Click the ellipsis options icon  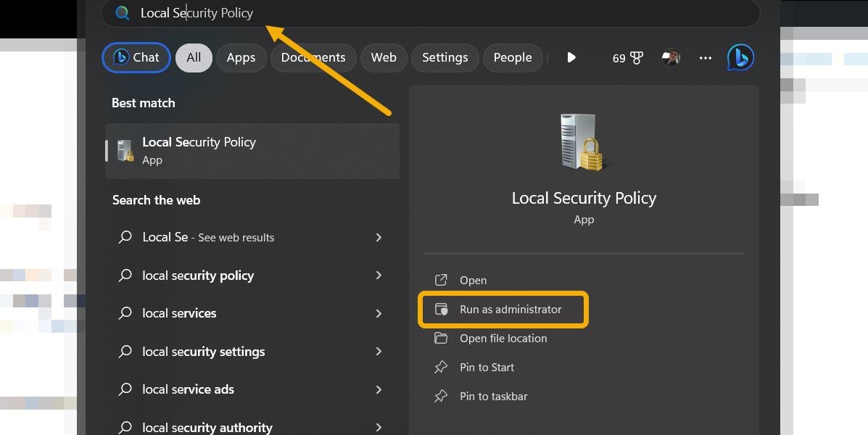point(705,57)
